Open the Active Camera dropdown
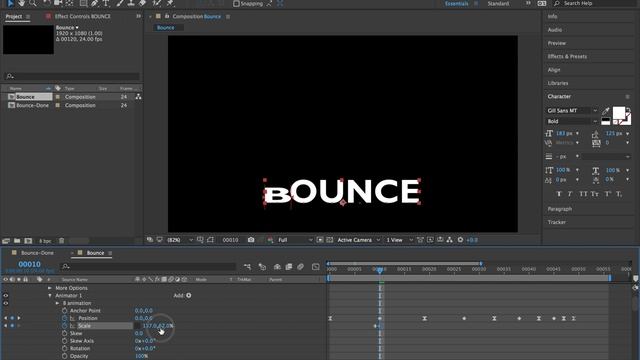This screenshot has height=360, width=640. pyautogui.click(x=359, y=240)
